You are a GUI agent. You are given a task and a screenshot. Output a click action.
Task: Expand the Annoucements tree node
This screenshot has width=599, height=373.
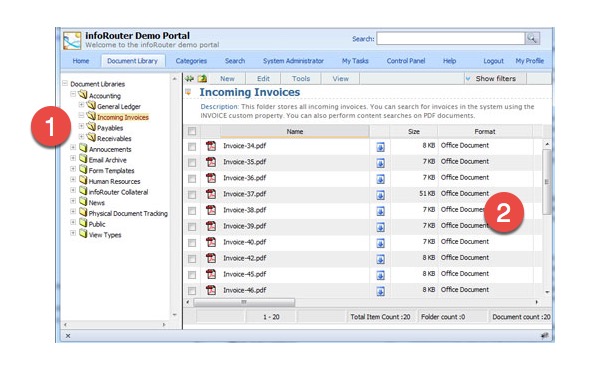coord(73,147)
